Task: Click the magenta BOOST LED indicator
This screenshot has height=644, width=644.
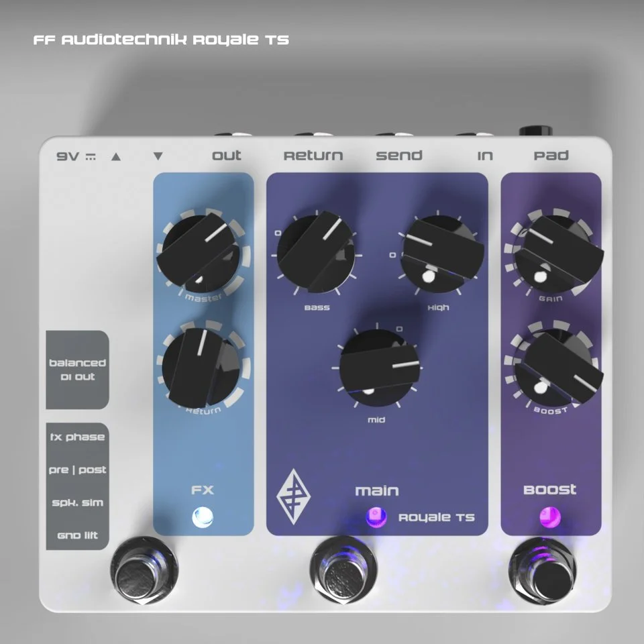Action: point(551,517)
